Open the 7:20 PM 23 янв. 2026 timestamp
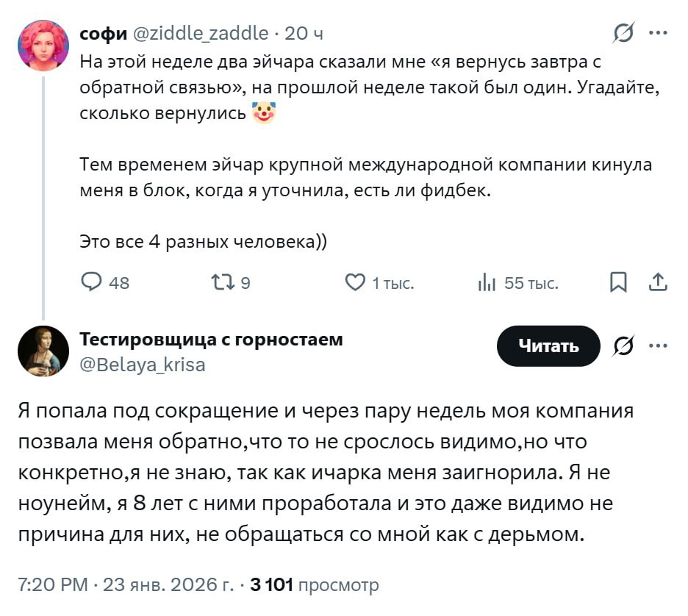Image resolution: width=688 pixels, height=616 pixels. coord(123,585)
